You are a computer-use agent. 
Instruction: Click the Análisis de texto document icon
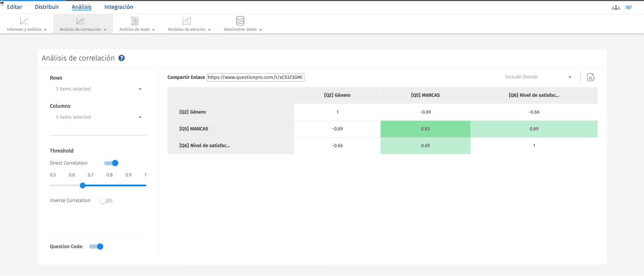(135, 21)
